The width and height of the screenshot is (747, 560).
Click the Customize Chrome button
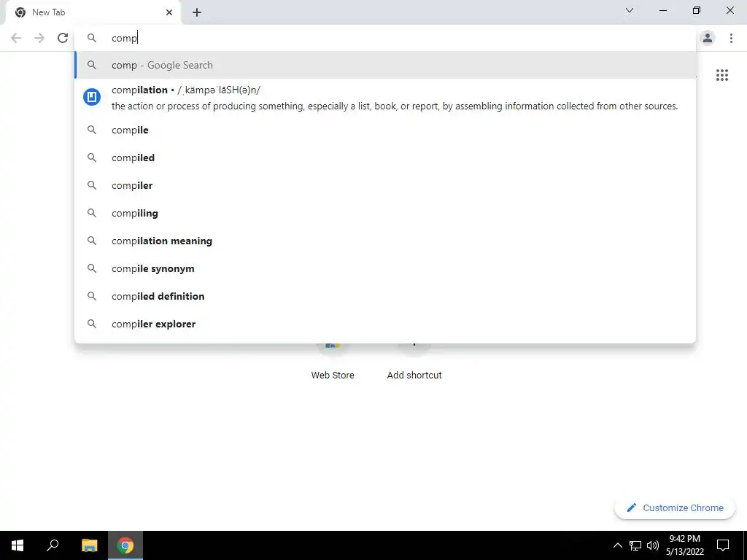675,507
